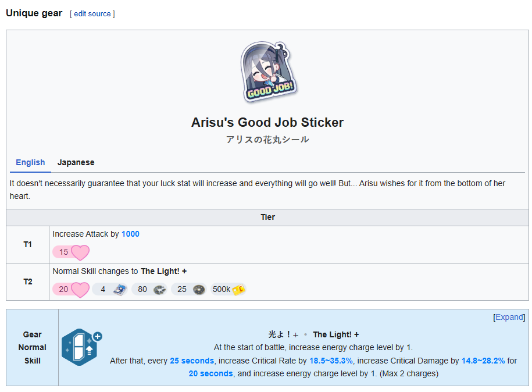
Task: Click the broken disc item icon (80)
Action: 159,290
